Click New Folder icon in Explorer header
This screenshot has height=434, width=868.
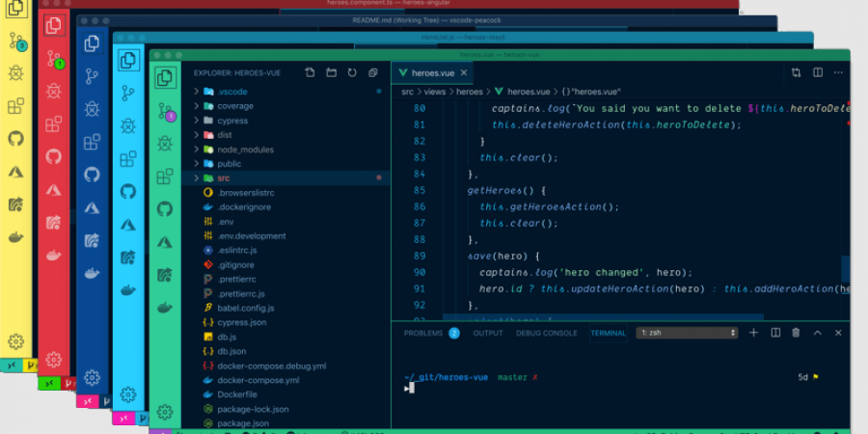click(331, 72)
